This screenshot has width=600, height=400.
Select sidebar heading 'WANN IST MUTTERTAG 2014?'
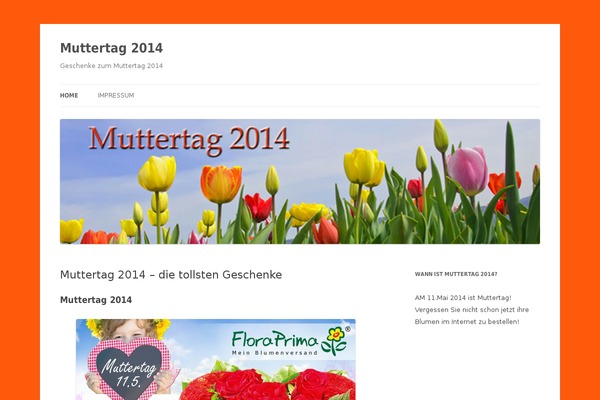tap(456, 274)
